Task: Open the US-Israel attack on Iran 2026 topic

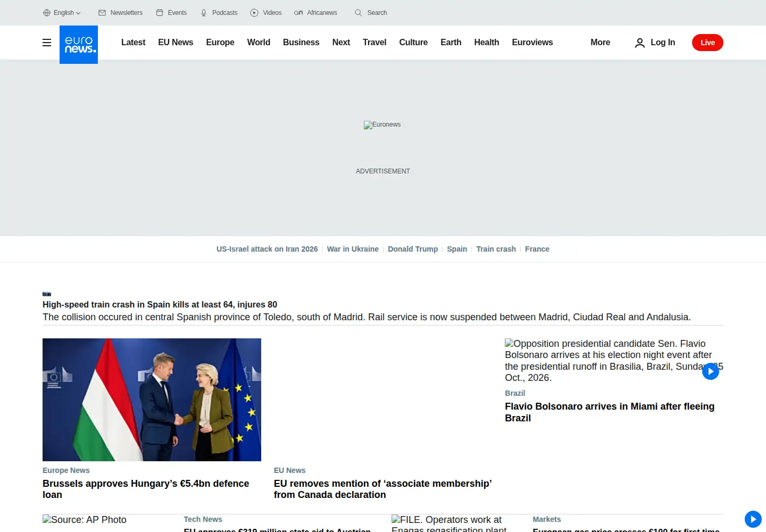Action: [x=267, y=249]
